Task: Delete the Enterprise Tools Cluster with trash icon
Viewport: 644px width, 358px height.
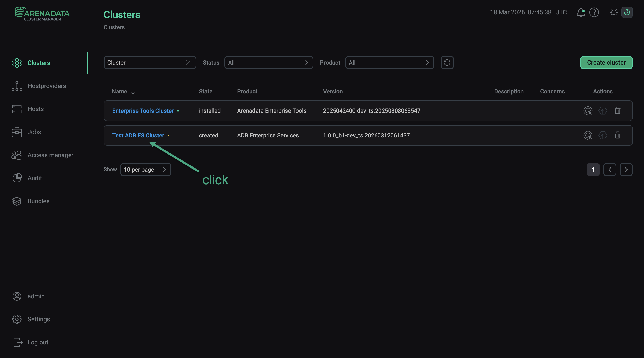Action: pos(618,110)
